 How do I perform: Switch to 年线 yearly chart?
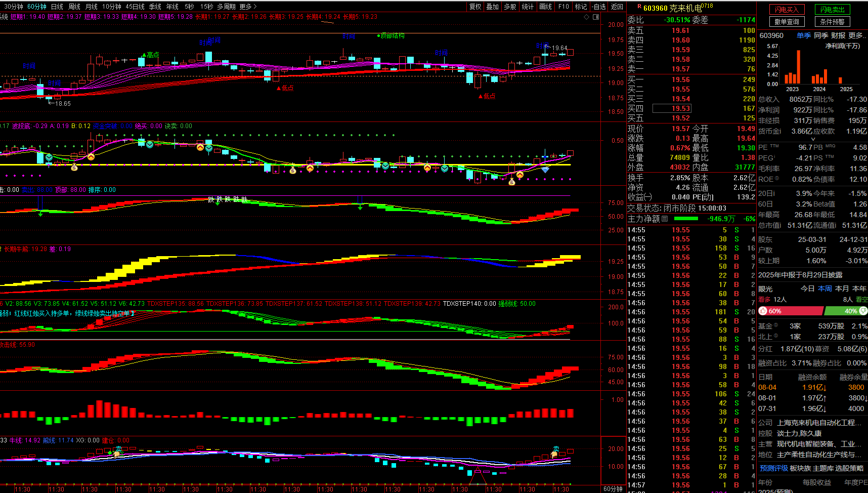172,7
